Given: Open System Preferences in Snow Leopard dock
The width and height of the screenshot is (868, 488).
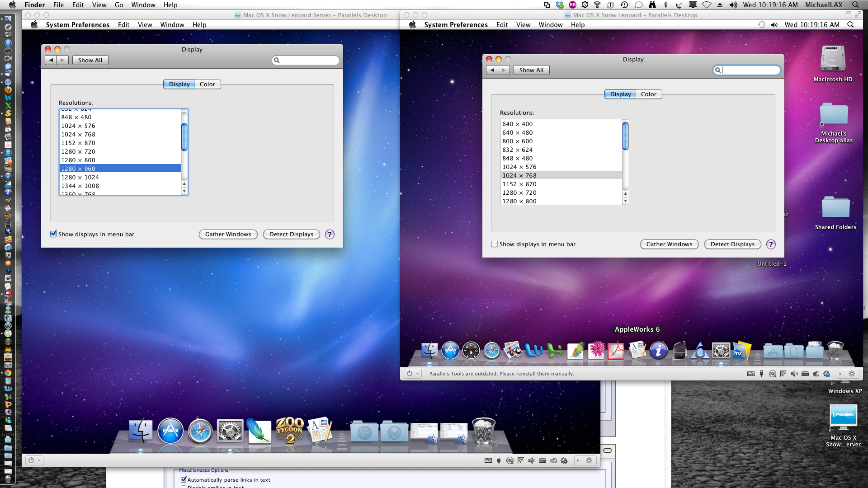Looking at the screenshot, I should point(721,351).
